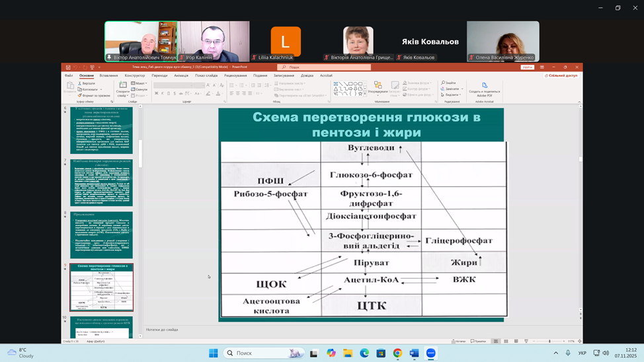Expand the Копіювати copy options arrow
Viewport: 644px width, 362px height.
[101, 89]
